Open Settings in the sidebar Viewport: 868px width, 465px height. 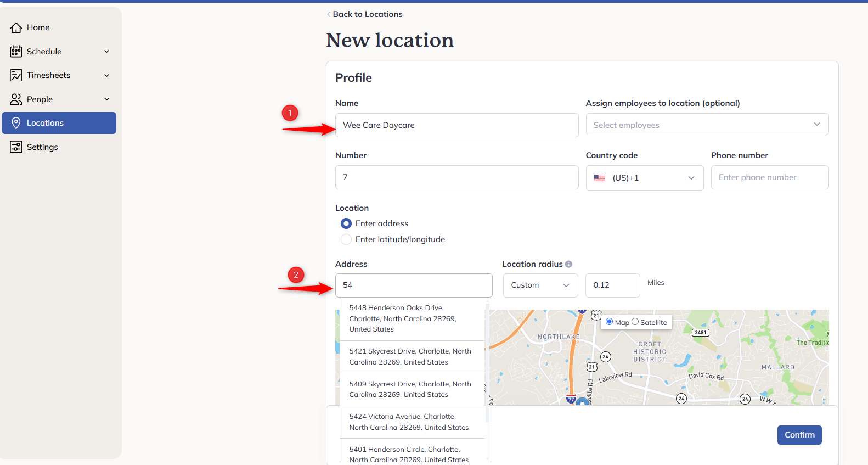tap(59, 147)
